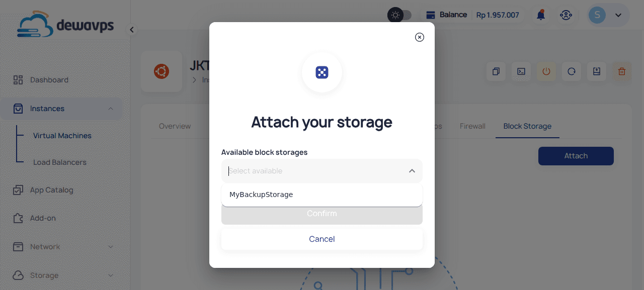Open the notifications bell
Image resolution: width=644 pixels, height=290 pixels.
(540, 15)
